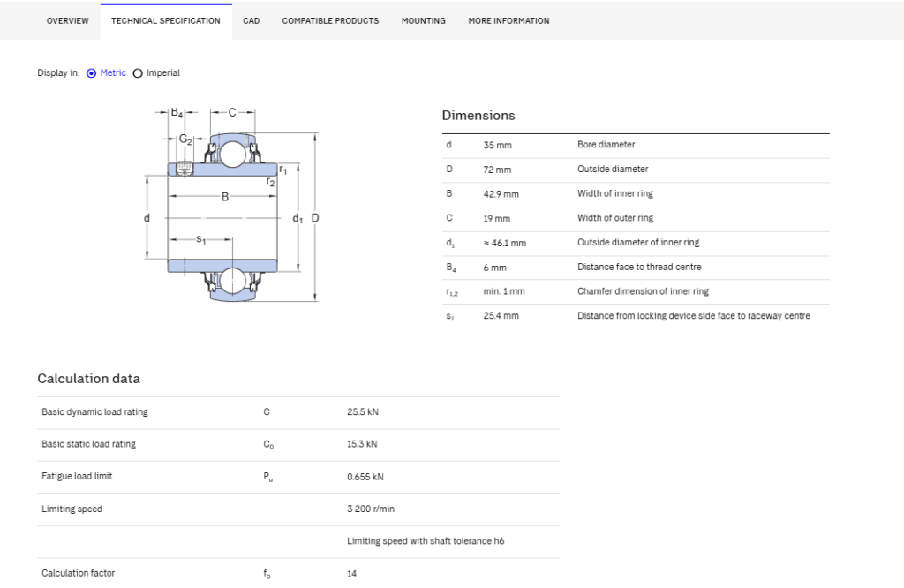Screen dimensions: 904x588
Task: Click the 'Display in:' label
Action: pos(58,73)
